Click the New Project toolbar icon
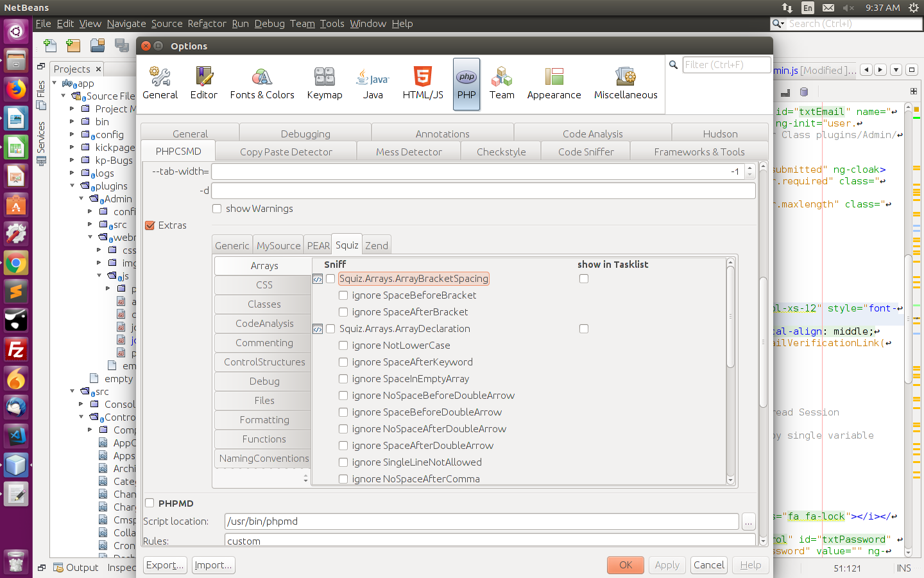The image size is (924, 578). click(74, 46)
